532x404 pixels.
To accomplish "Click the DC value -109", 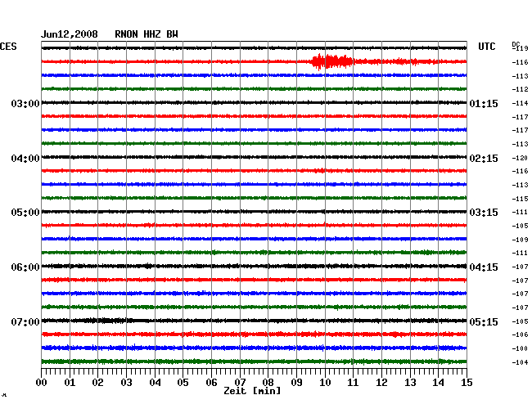I will point(520,240).
